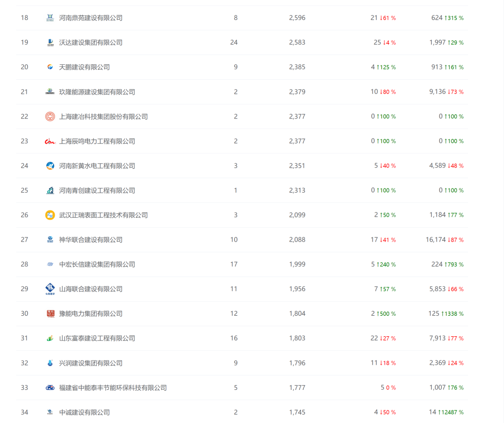Click the 河南鼎苑建设有限公司 company logo

50,18
